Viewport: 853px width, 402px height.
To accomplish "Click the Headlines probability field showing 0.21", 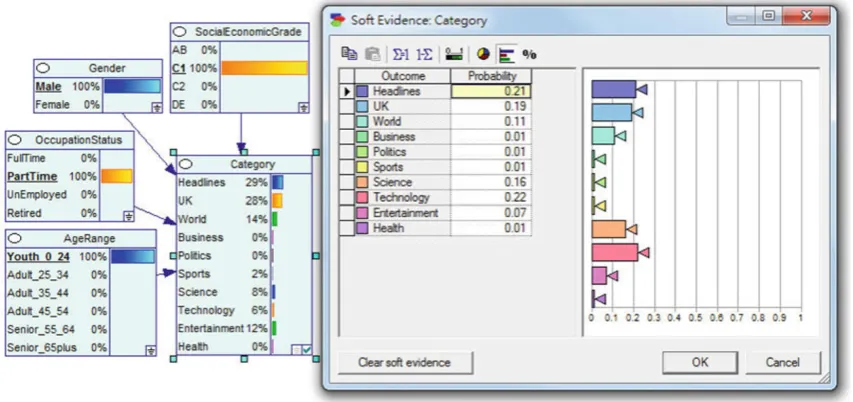I will coord(491,91).
